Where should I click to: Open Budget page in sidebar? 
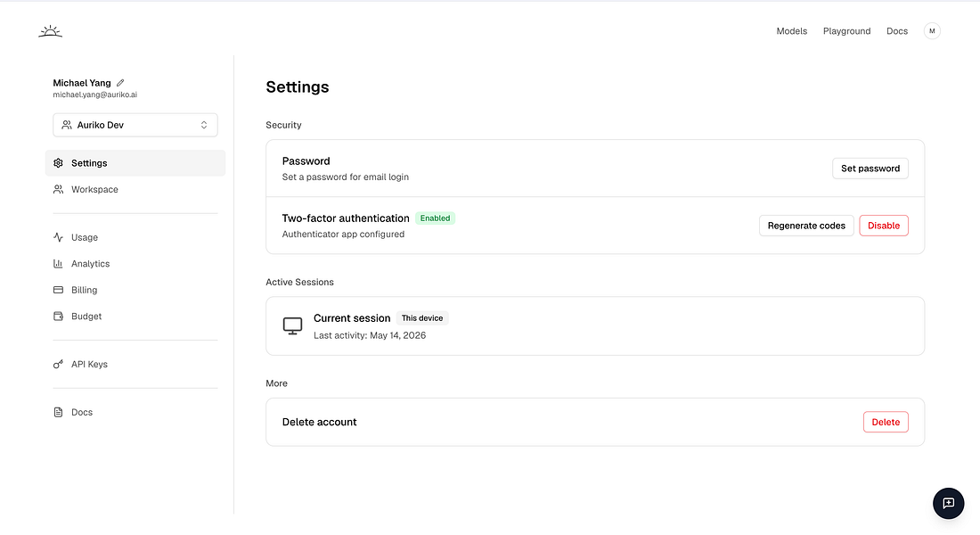(135, 317)
